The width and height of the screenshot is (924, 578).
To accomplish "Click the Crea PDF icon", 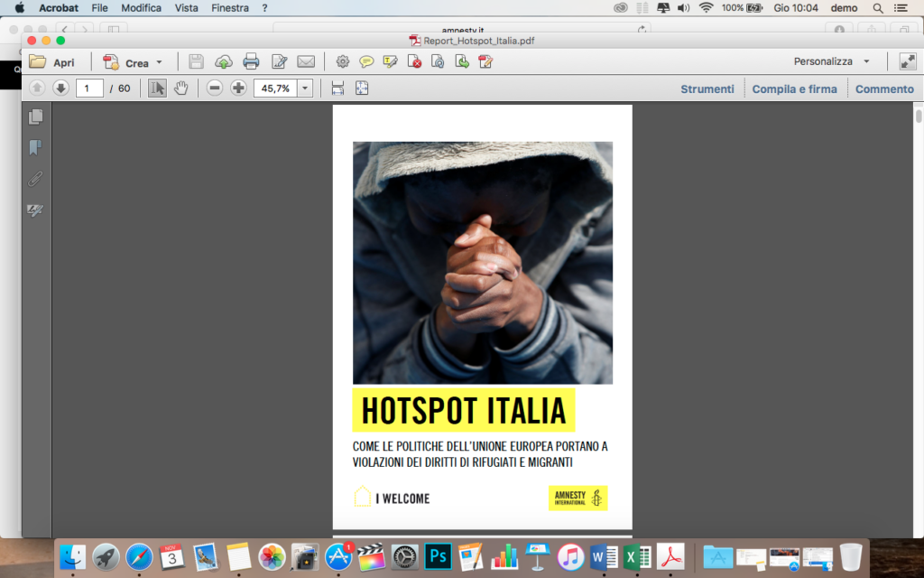I will point(111,62).
